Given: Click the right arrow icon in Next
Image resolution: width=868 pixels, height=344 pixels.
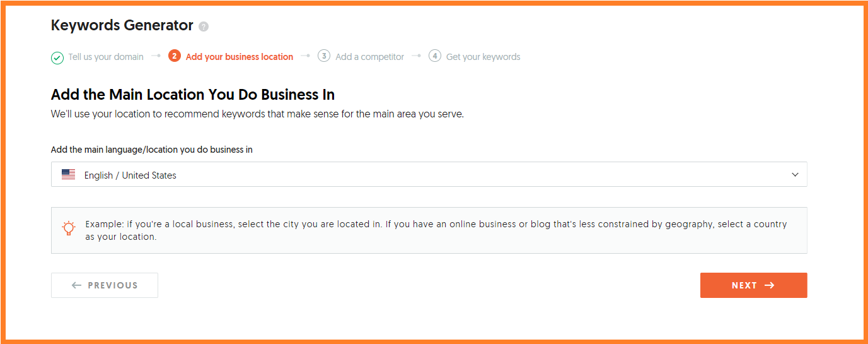Looking at the screenshot, I should click(x=769, y=285).
